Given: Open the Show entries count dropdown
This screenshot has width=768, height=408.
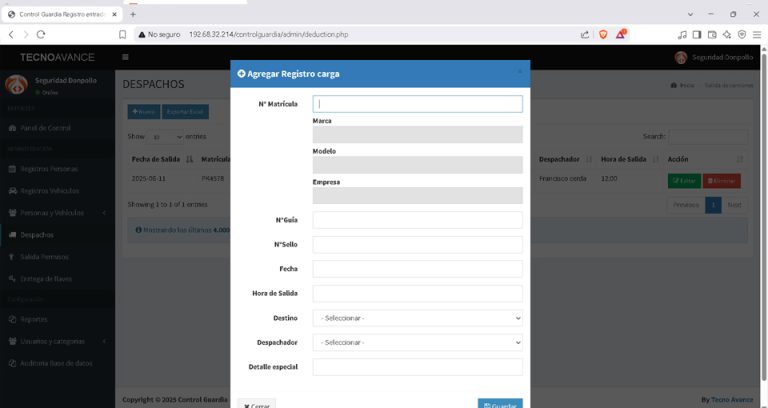Looking at the screenshot, I should [166, 137].
